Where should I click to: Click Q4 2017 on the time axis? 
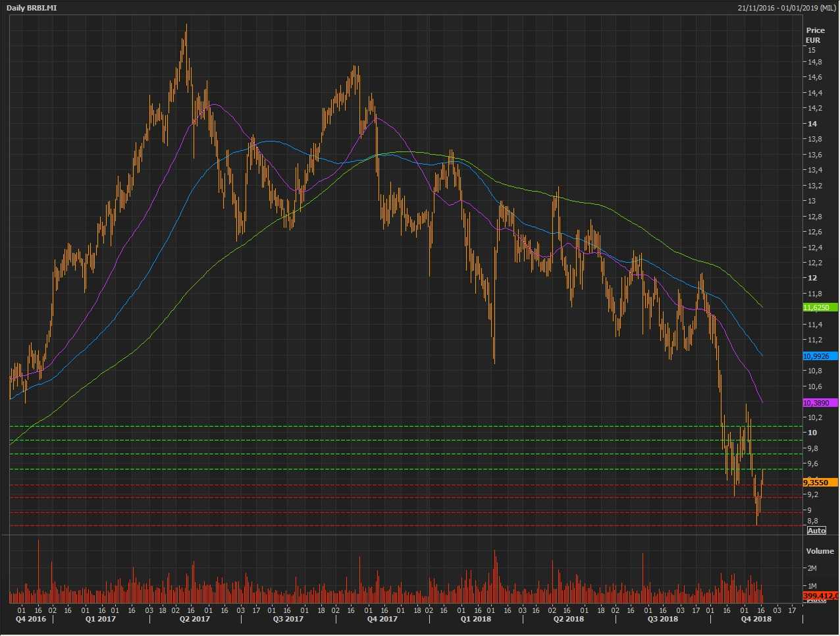(x=382, y=619)
